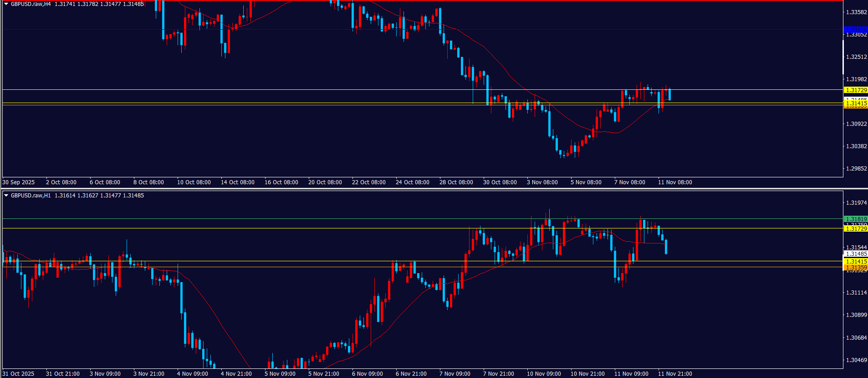Click the 28 Oct 08:00 time label
868x378 pixels.
click(x=456, y=182)
